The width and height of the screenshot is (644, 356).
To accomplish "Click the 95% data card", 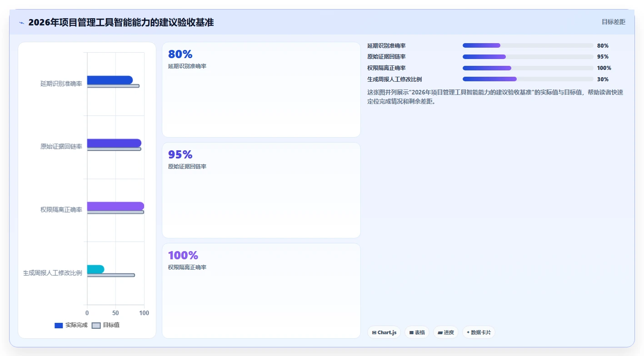I will pyautogui.click(x=261, y=190).
